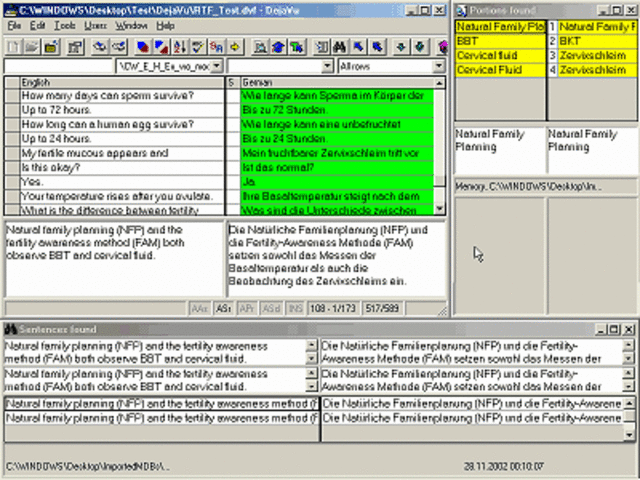This screenshot has width=640, height=480.
Task: Click the empty input field left of combo boxes
Action: pos(58,66)
